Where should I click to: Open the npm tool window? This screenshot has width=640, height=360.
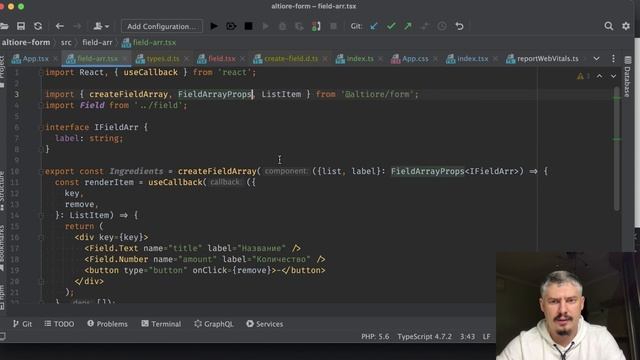point(2,297)
